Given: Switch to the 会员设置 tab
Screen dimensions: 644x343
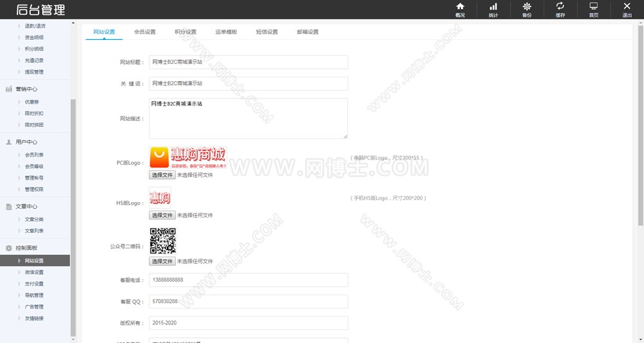Looking at the screenshot, I should click(144, 32).
